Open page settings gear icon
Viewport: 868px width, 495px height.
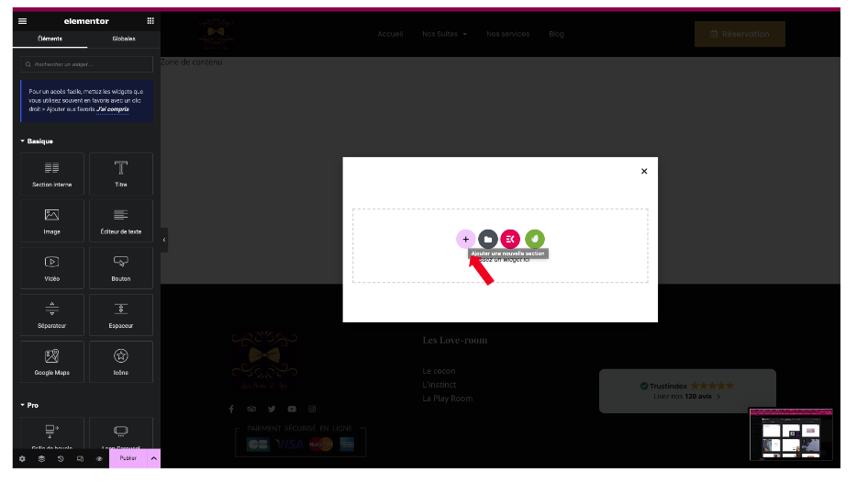click(22, 458)
